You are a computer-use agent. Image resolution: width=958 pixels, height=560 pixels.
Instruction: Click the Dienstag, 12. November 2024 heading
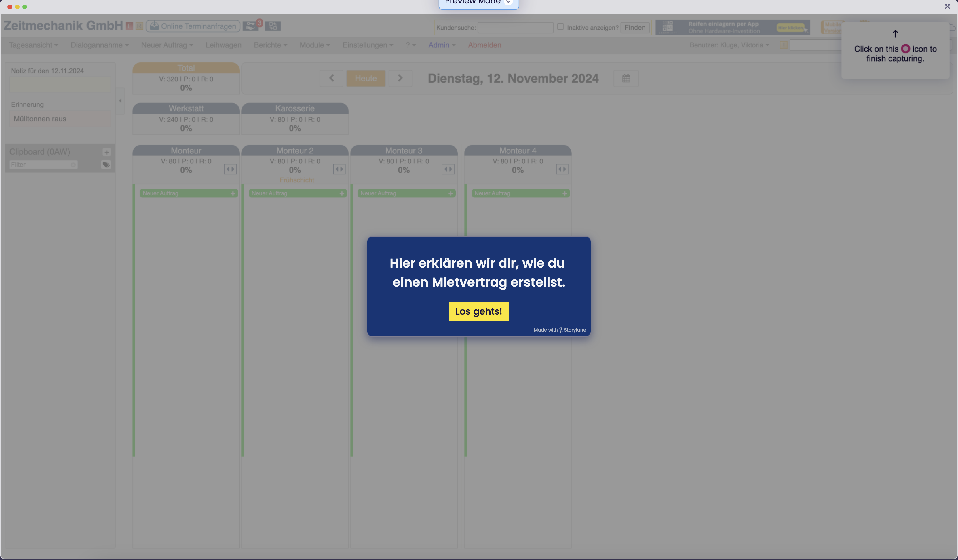click(513, 78)
